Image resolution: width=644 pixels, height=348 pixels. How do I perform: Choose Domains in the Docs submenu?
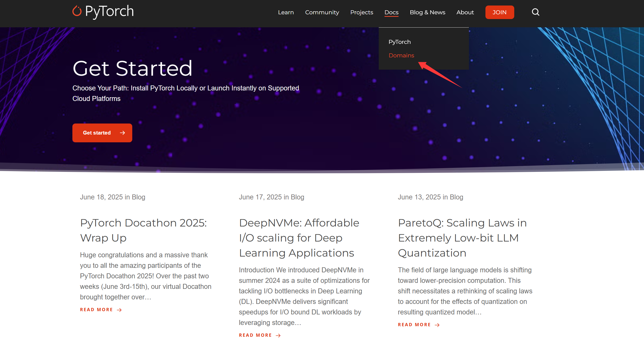(x=401, y=55)
